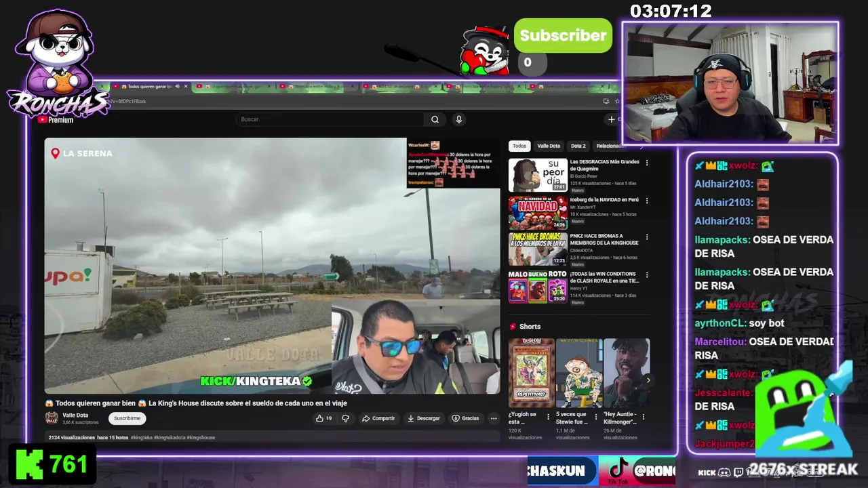This screenshot has height=488, width=868.
Task: Open options menu for Iceberg NAVIDAD video
Action: (646, 201)
